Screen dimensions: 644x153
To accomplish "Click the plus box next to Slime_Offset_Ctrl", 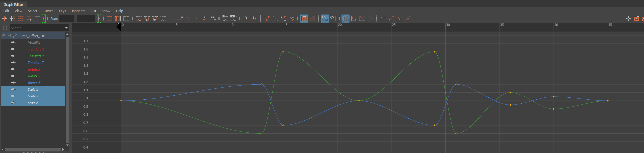I will (x=9, y=36).
